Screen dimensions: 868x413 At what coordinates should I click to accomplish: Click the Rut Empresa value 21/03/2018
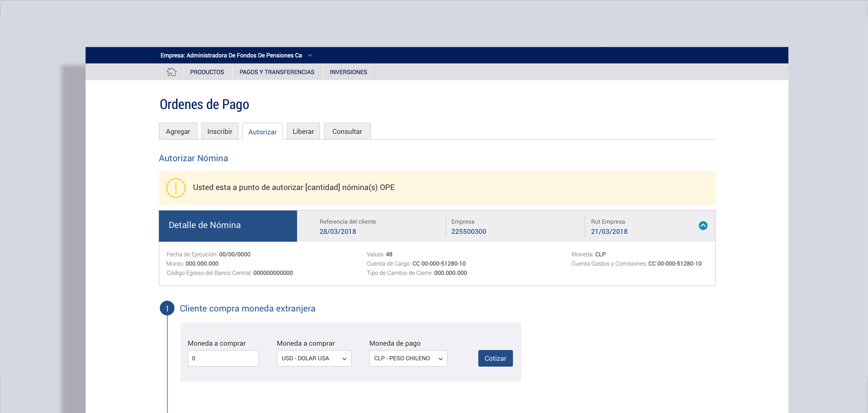[609, 231]
